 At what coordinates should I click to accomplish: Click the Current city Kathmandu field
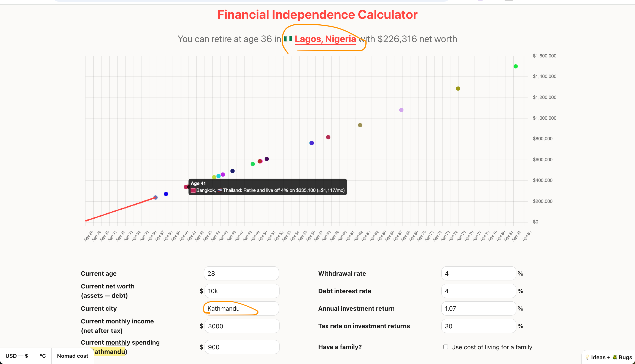click(241, 309)
